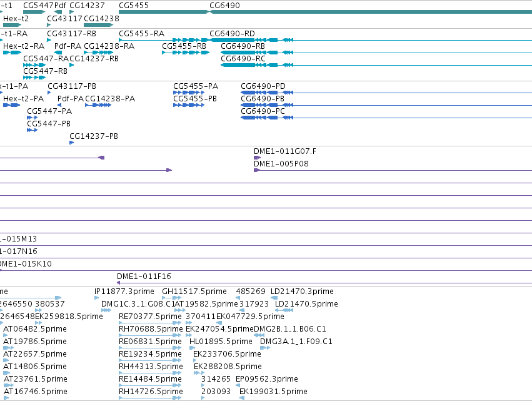Click EST RH70688.5prime label
Screen dimensions: 532x401
(151, 329)
